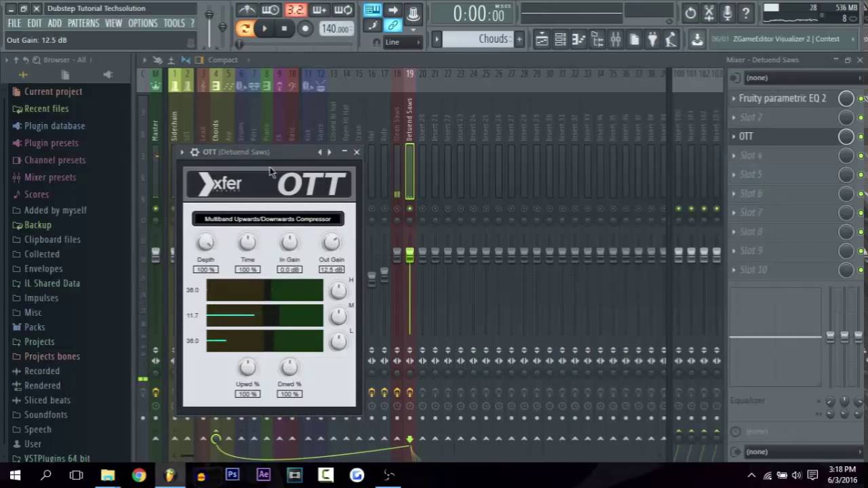This screenshot has height=488, width=868.
Task: Open the Line snap dropdown
Action: (403, 42)
